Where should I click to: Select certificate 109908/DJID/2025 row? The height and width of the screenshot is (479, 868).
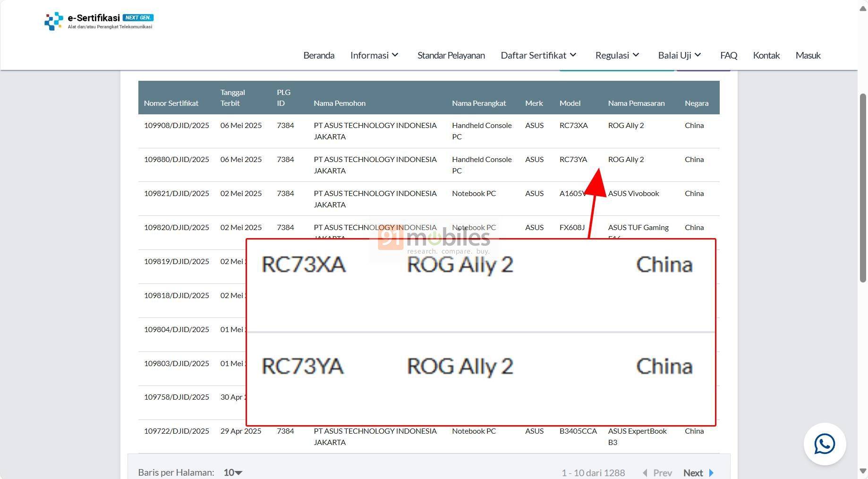point(176,126)
